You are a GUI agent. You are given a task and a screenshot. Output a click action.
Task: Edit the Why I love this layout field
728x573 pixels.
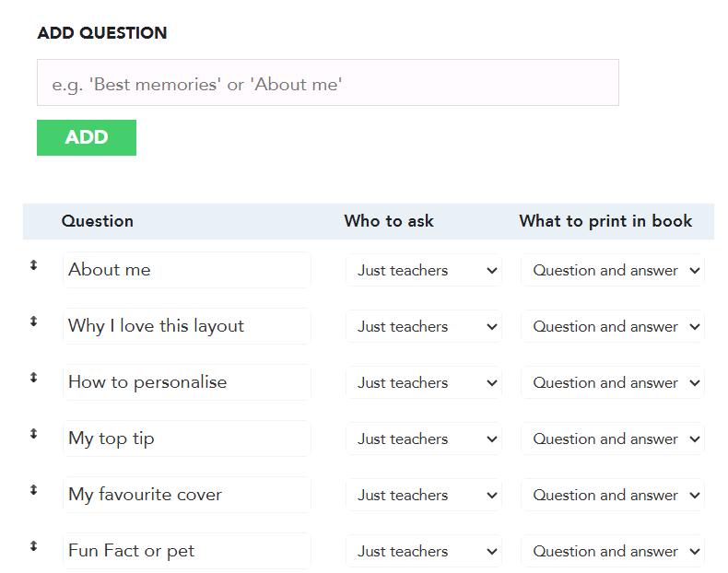coord(186,327)
